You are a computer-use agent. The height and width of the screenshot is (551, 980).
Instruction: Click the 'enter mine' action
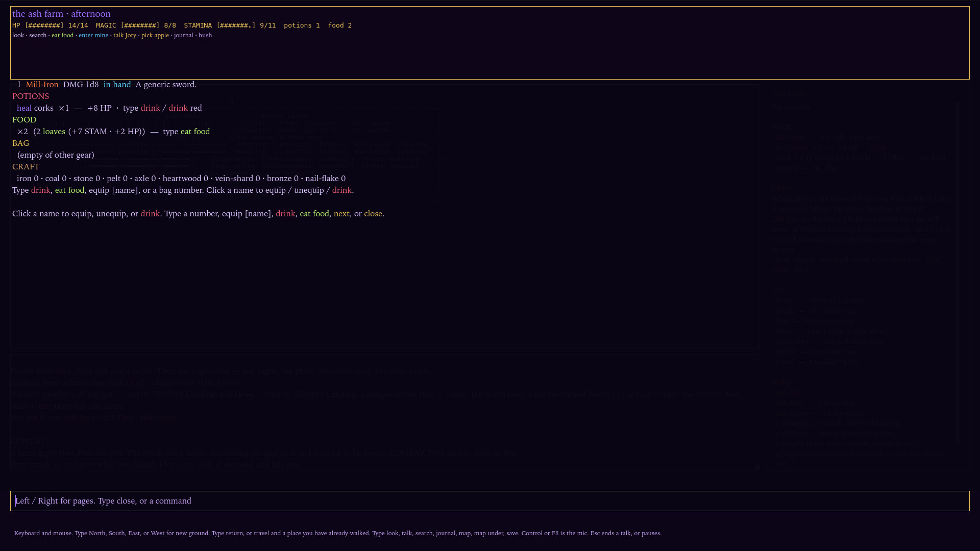point(93,35)
